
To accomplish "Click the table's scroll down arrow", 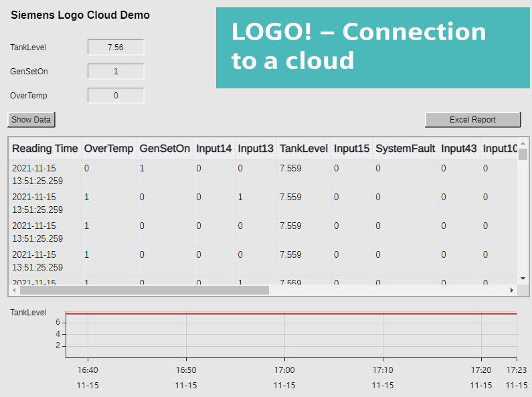I will pos(523,279).
